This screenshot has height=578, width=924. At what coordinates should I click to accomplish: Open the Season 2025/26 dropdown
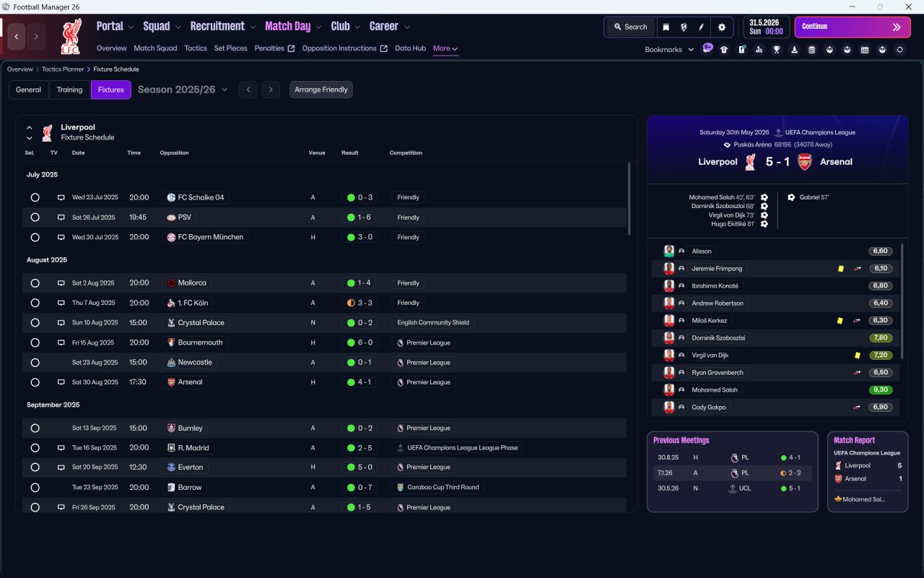183,90
